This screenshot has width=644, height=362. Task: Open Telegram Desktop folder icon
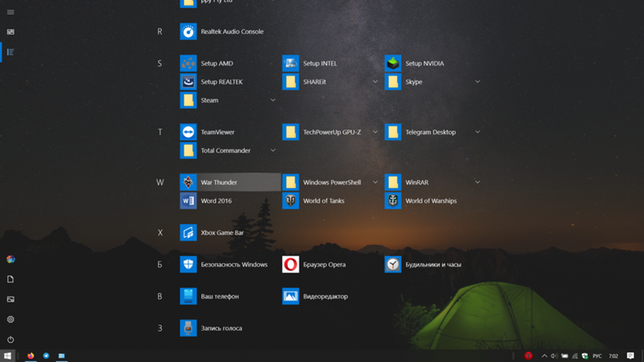[393, 132]
